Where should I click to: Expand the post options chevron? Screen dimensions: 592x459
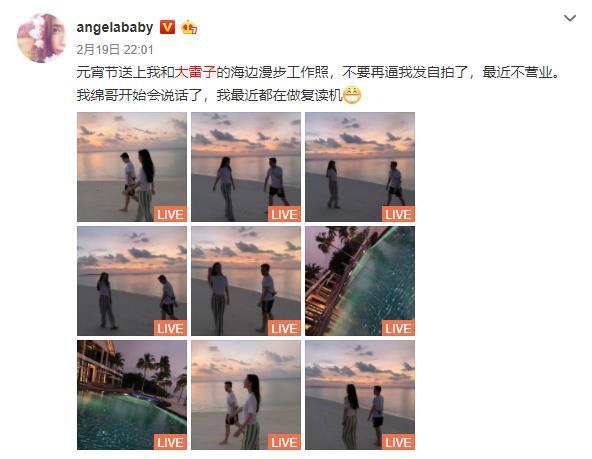click(x=569, y=18)
